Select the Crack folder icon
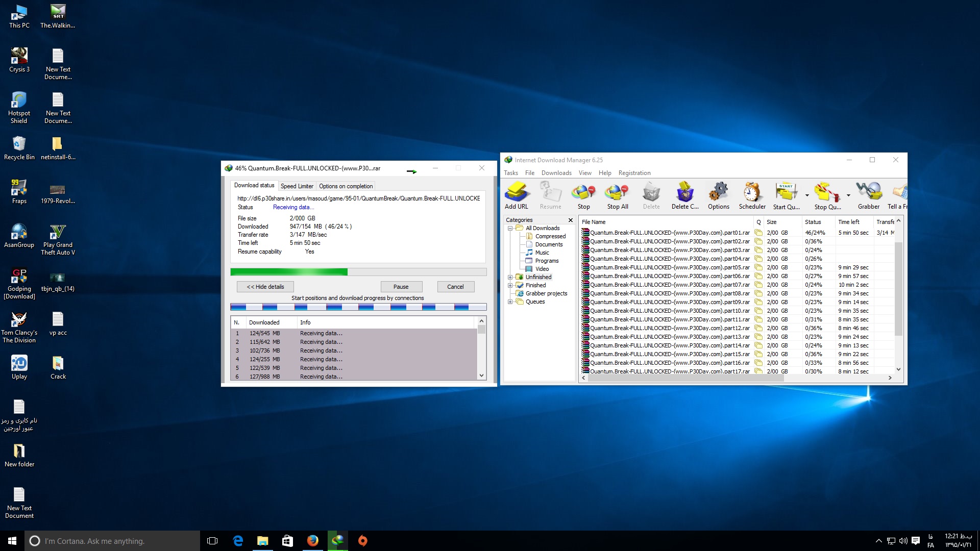This screenshot has width=980, height=551. 58,367
